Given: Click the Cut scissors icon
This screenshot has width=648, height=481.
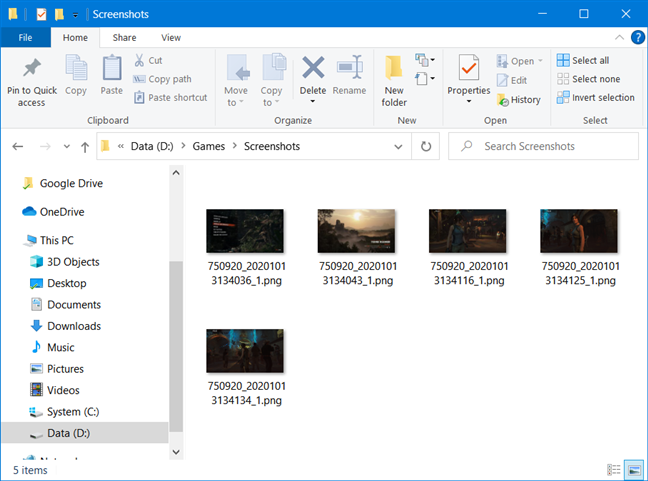Looking at the screenshot, I should pyautogui.click(x=139, y=60).
